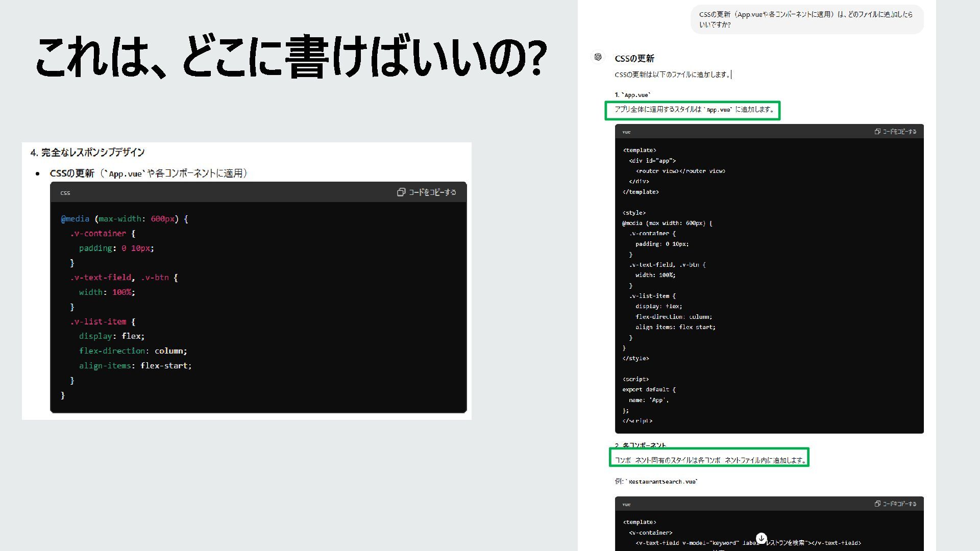
Task: Click the 'vue' label on the bottom code block
Action: pos(626,504)
